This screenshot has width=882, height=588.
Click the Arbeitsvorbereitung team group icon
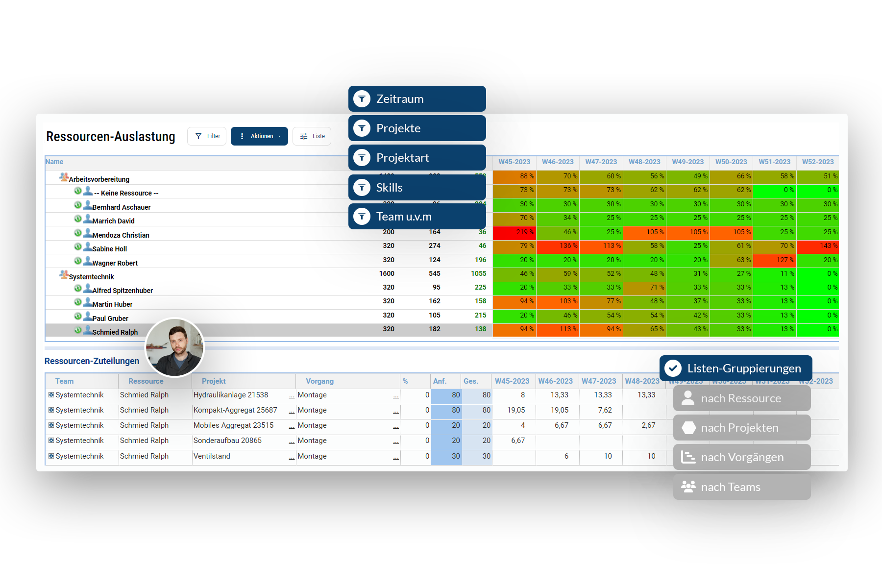coord(64,177)
